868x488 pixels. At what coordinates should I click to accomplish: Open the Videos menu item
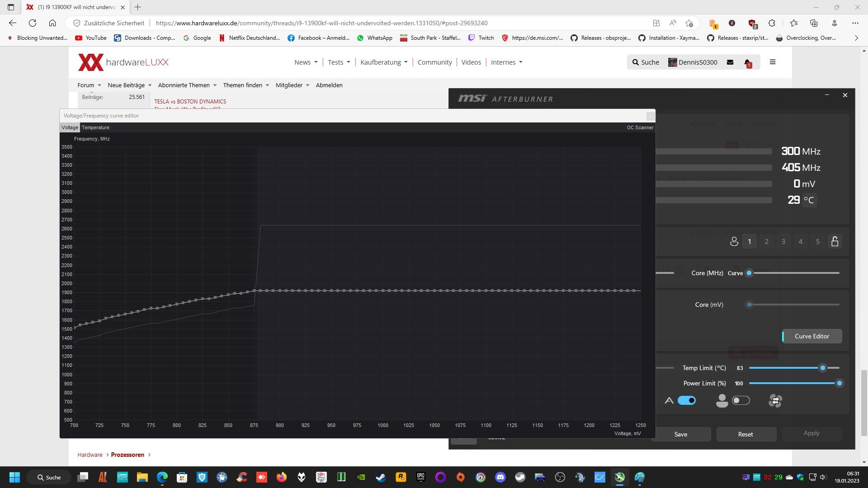pyautogui.click(x=471, y=62)
